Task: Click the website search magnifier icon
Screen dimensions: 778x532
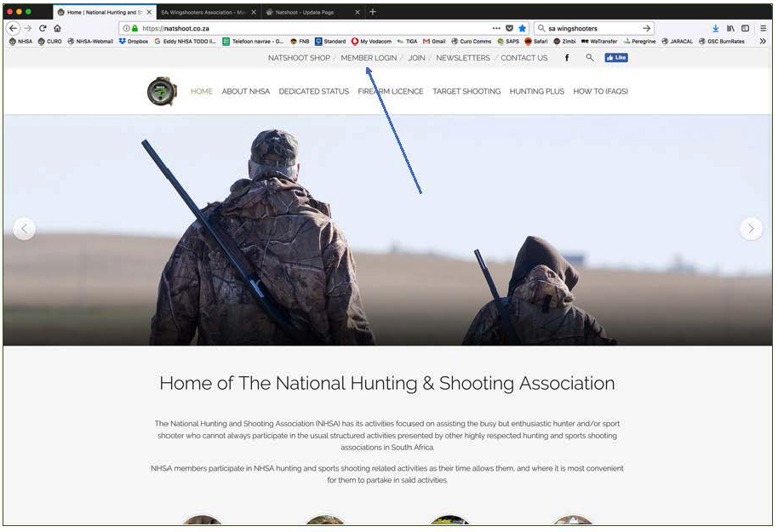Action: (x=589, y=58)
